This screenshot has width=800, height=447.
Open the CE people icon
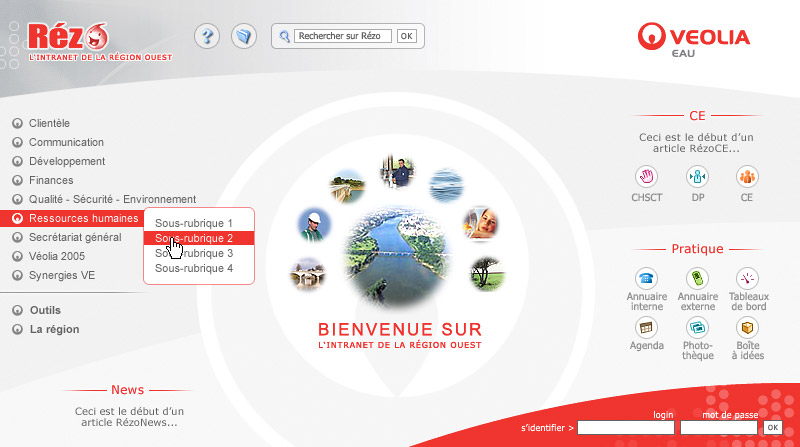747,177
